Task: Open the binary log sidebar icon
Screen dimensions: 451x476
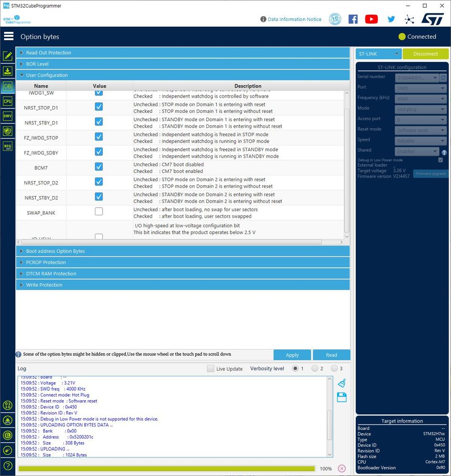Action: pyautogui.click(x=8, y=405)
